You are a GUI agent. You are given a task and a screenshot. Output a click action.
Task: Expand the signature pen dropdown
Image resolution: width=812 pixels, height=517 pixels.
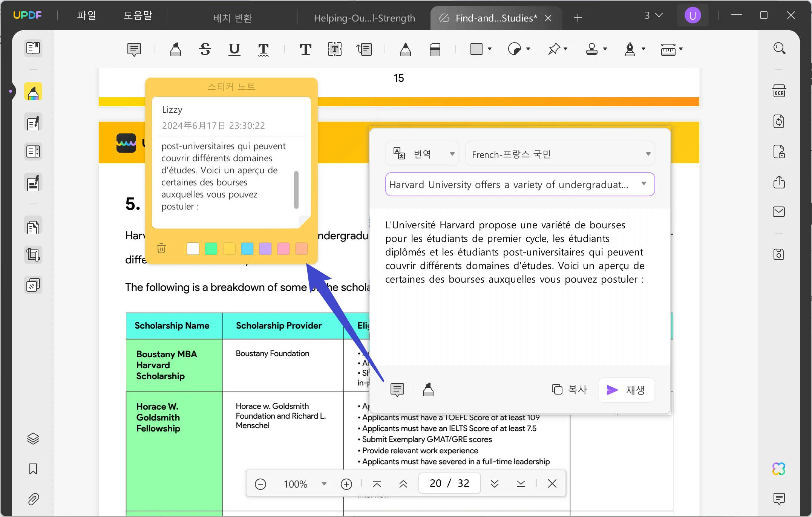643,49
